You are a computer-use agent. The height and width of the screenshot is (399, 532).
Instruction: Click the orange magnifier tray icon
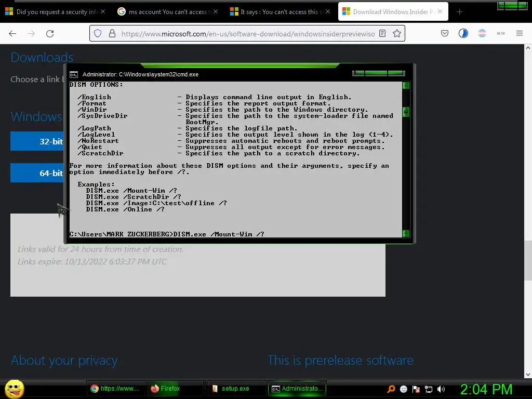click(391, 389)
